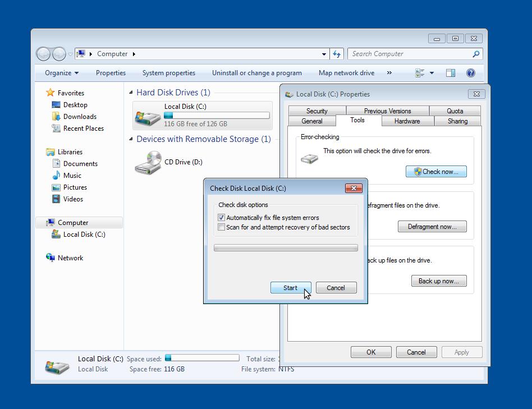Click Uninstall or change a program
Screen dimensions: 532x409
point(257,73)
